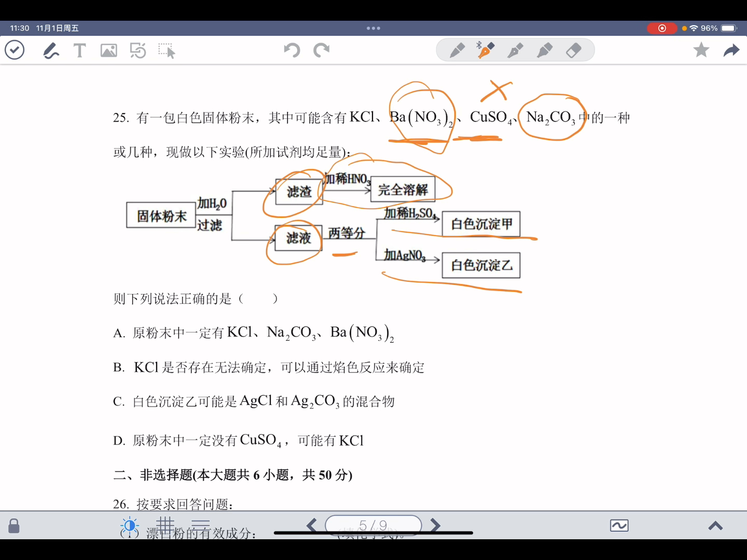Select the shape recognition tool
This screenshot has width=747, height=560.
138,51
